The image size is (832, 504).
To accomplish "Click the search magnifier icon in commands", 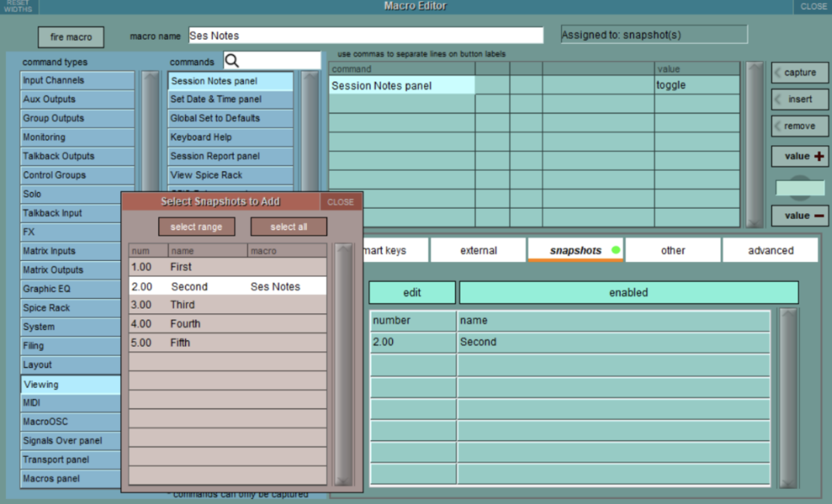I will 232,61.
